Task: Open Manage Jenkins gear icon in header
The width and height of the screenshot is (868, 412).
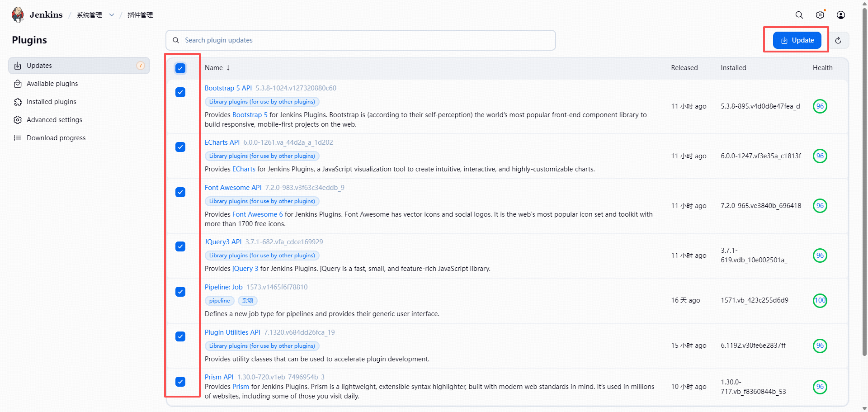Action: point(820,15)
